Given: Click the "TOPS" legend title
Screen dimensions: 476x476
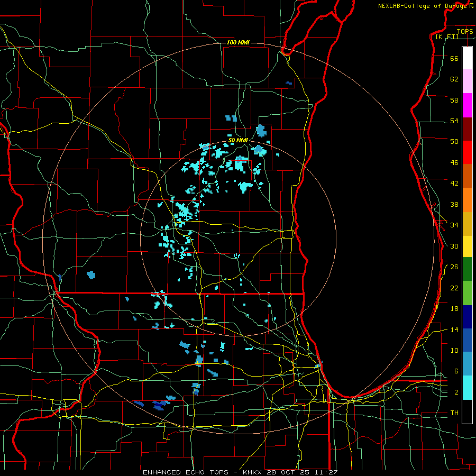Looking at the screenshot, I should pyautogui.click(x=465, y=31).
